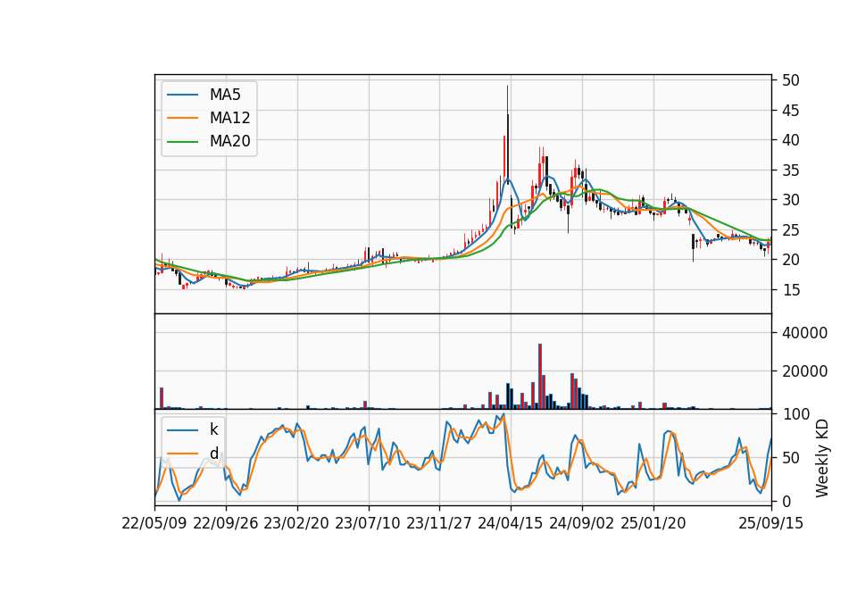Viewport: 857px width, 616px height.
Task: Click the tallest volume bar in volume panel
Action: pyautogui.click(x=540, y=376)
